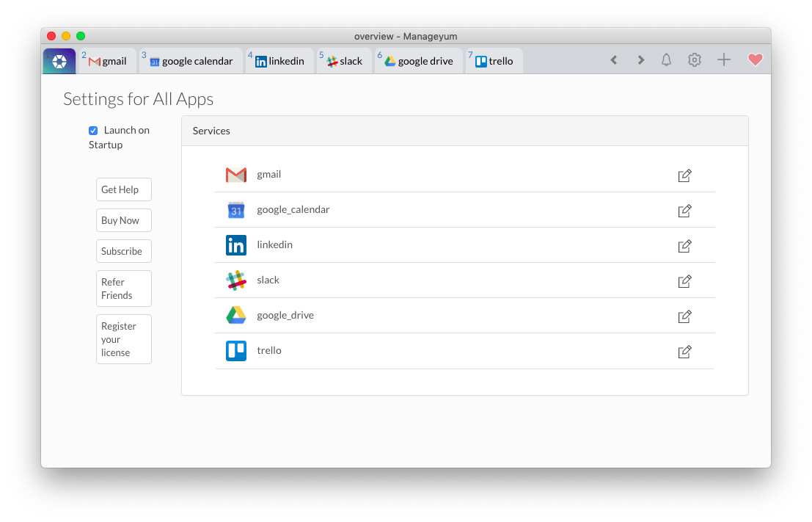Image resolution: width=812 pixels, height=522 pixels.
Task: Edit the google_calendar service
Action: pyautogui.click(x=684, y=211)
